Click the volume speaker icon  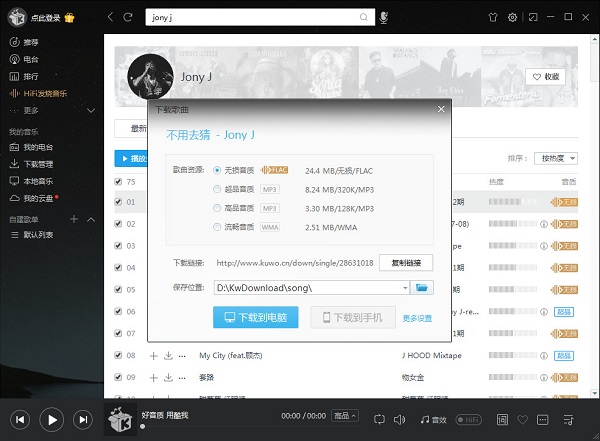pyautogui.click(x=400, y=419)
